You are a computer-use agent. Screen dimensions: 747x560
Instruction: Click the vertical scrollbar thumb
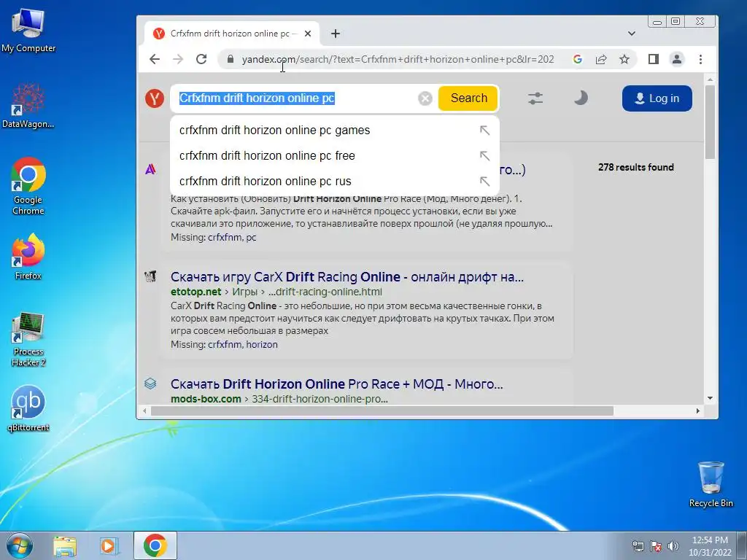click(710, 122)
